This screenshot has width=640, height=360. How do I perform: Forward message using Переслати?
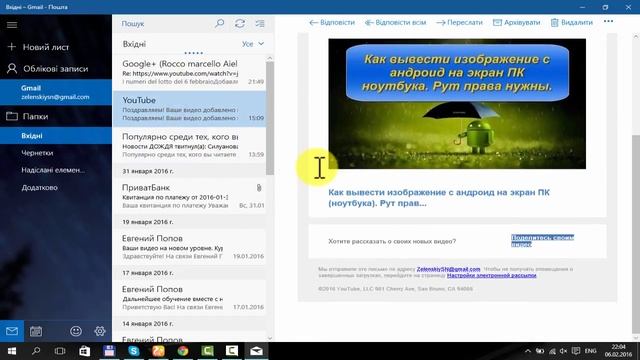pyautogui.click(x=459, y=22)
